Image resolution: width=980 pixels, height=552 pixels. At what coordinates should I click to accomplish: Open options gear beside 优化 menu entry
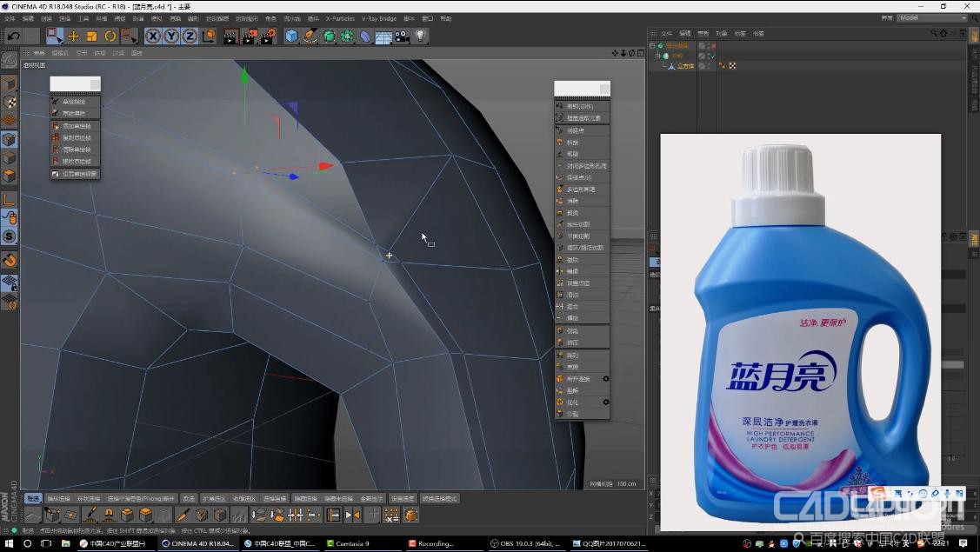point(605,402)
